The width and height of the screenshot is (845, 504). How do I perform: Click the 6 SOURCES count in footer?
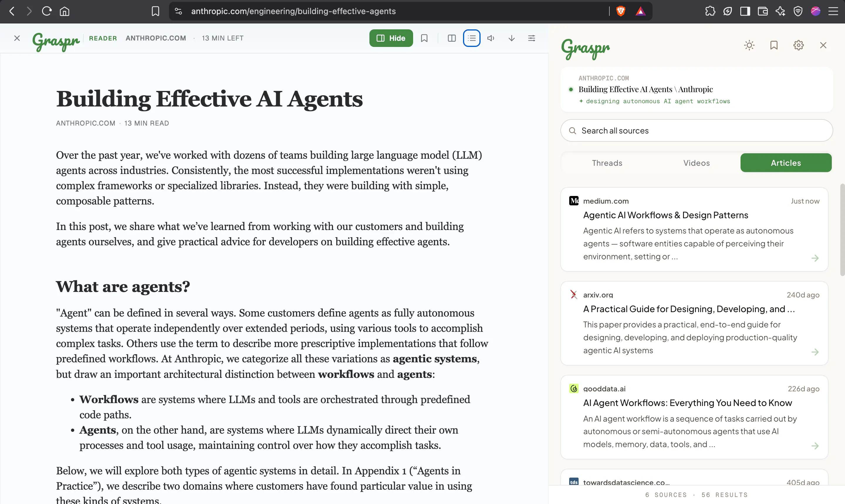666,495
